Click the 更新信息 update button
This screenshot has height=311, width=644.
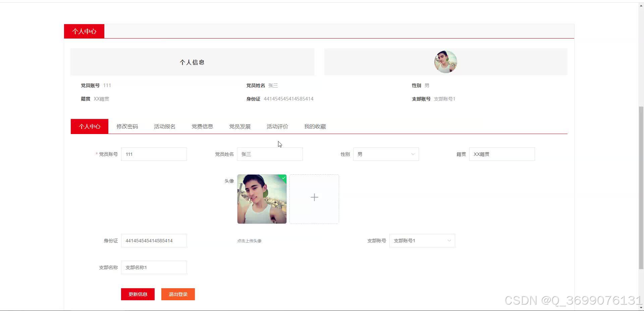[x=138, y=294]
